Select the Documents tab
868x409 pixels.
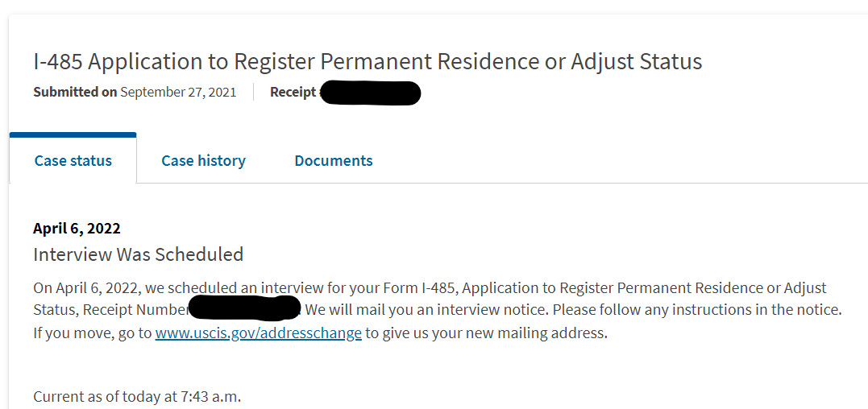click(334, 161)
